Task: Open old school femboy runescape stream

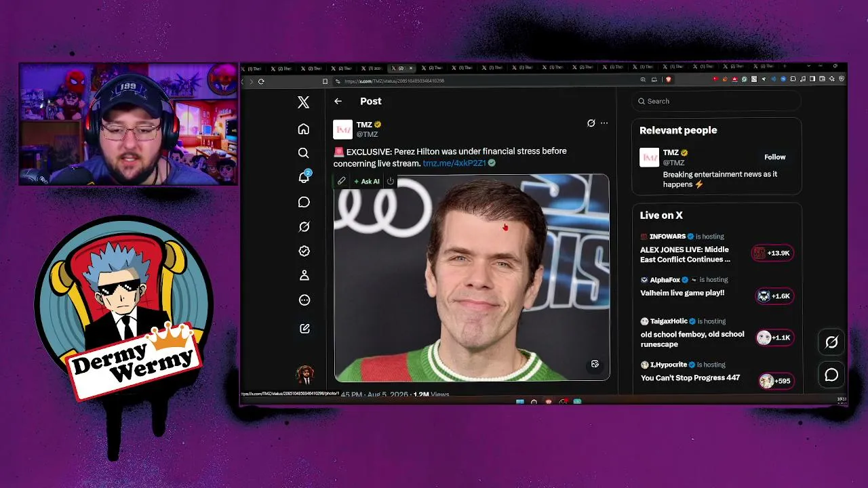Action: [x=692, y=340]
